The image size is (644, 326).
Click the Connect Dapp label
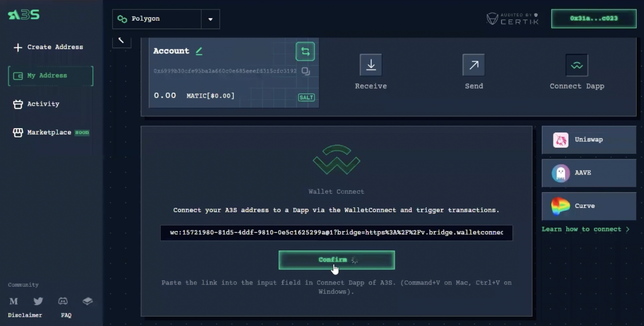tap(577, 86)
